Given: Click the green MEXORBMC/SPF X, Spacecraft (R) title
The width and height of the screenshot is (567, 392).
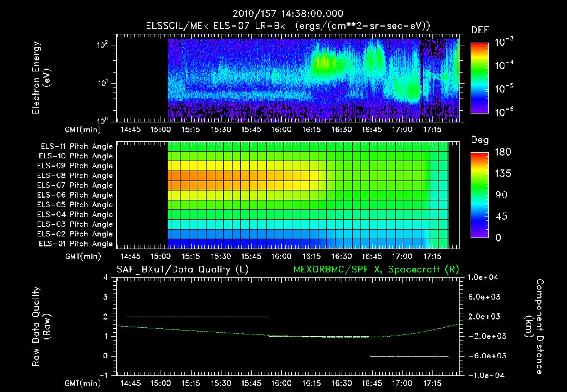Looking at the screenshot, I should pos(376,270).
